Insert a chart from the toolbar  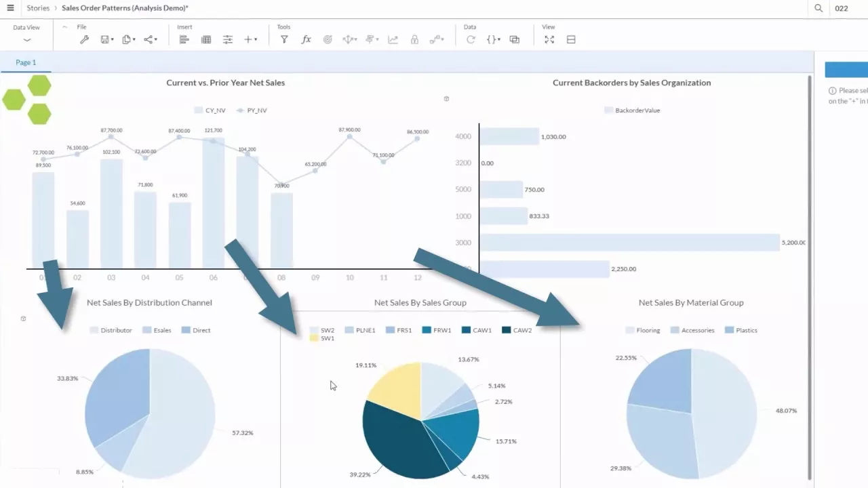184,40
